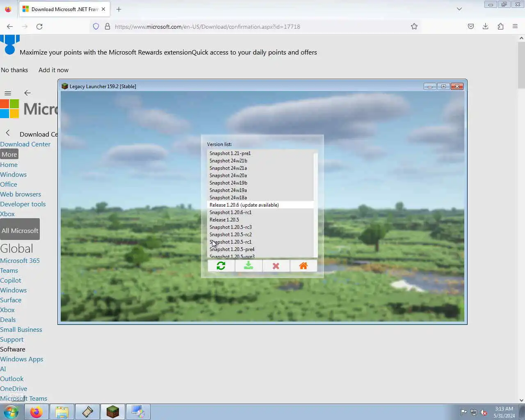Image resolution: width=525 pixels, height=420 pixels.
Task: Select Snapshot 1.20.6-rc1 entry
Action: [x=260, y=212]
